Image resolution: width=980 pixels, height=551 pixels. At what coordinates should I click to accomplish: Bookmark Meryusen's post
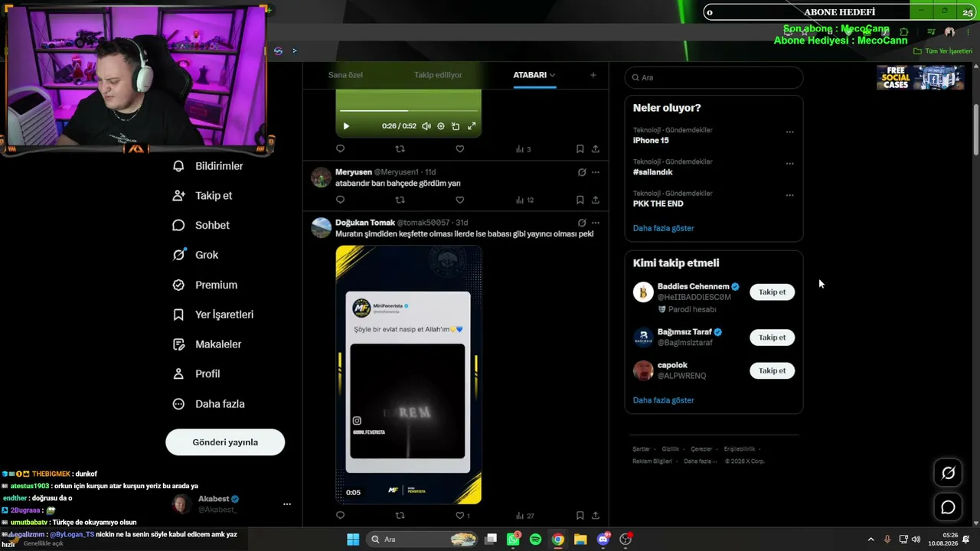pos(580,200)
